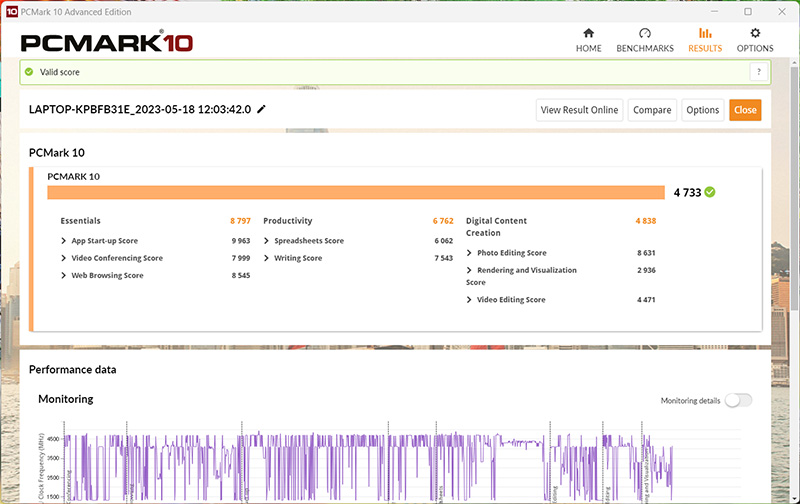This screenshot has height=504, width=800.
Task: Expand Photo Editing Score details
Action: [x=470, y=253]
